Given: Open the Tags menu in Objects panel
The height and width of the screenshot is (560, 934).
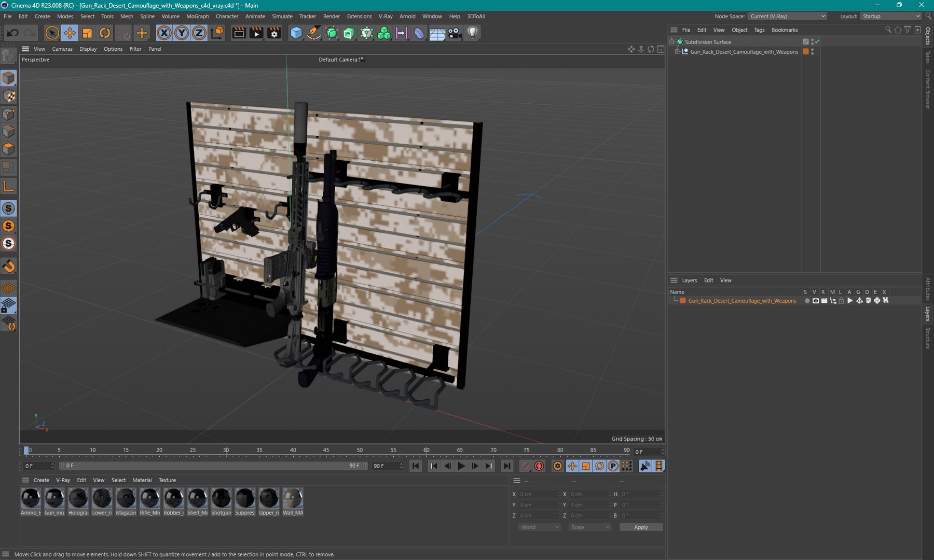Looking at the screenshot, I should coord(759,30).
